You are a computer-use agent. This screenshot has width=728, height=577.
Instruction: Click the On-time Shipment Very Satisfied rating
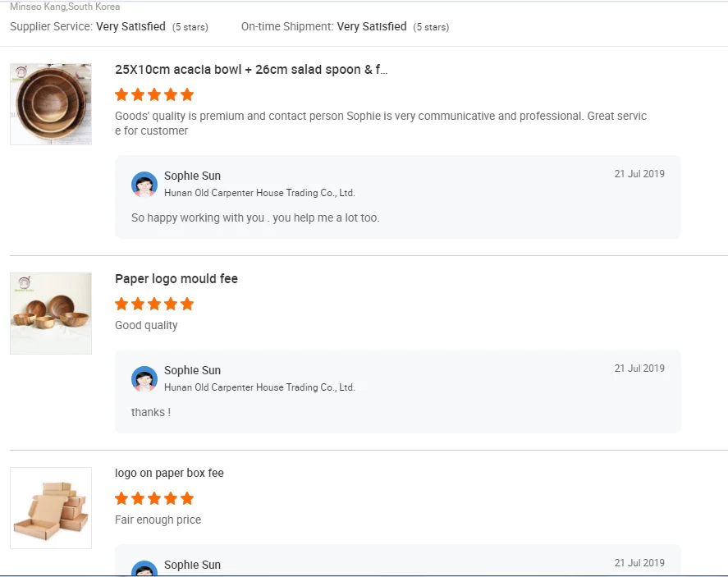point(371,26)
